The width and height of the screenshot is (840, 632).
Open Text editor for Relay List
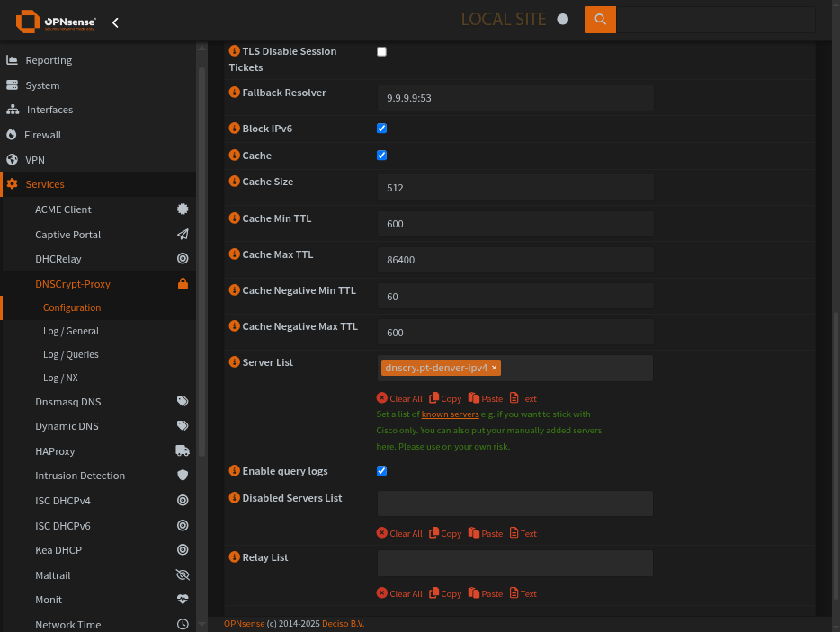point(523,593)
